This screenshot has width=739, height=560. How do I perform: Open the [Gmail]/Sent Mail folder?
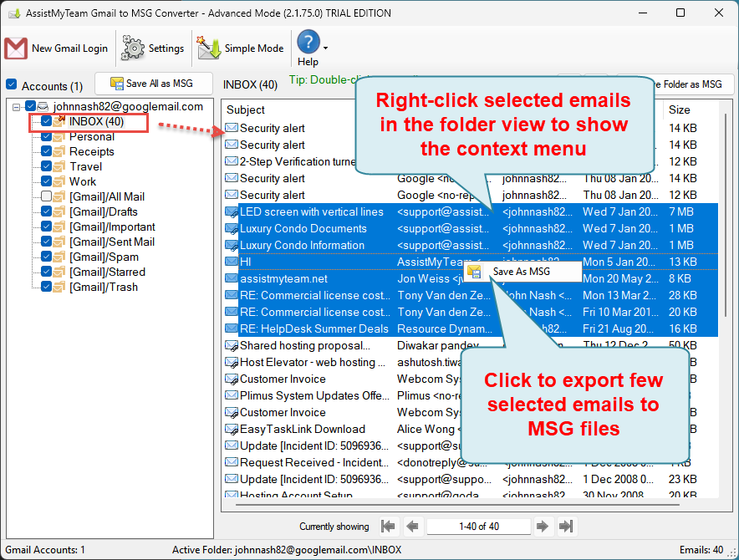pyautogui.click(x=112, y=242)
